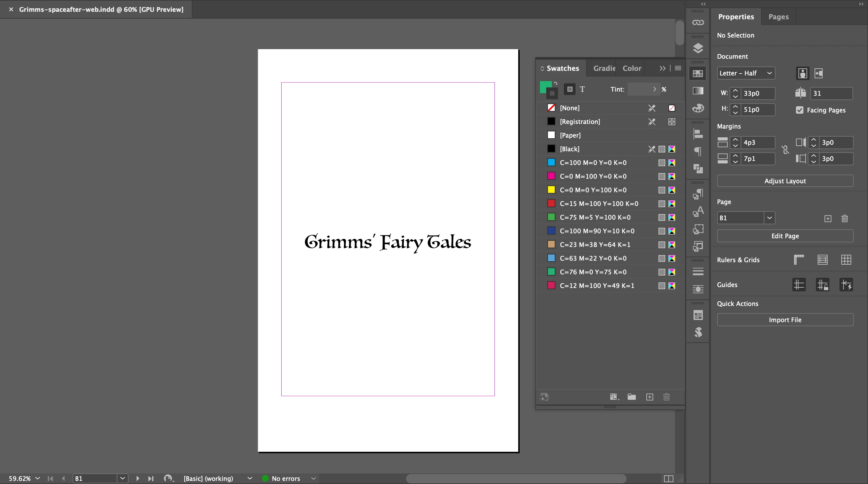Click the new color group folder icon
The image size is (868, 484).
pyautogui.click(x=632, y=397)
